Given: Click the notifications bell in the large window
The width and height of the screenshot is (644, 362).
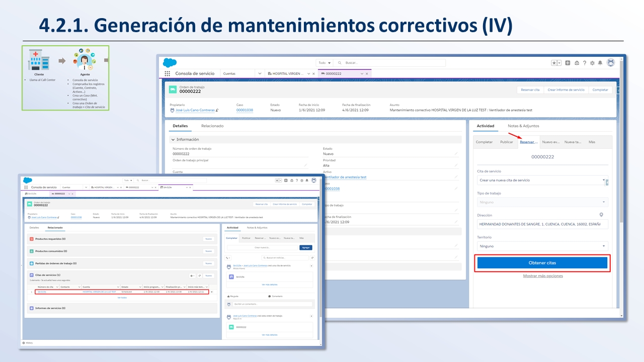Looking at the screenshot, I should 600,63.
